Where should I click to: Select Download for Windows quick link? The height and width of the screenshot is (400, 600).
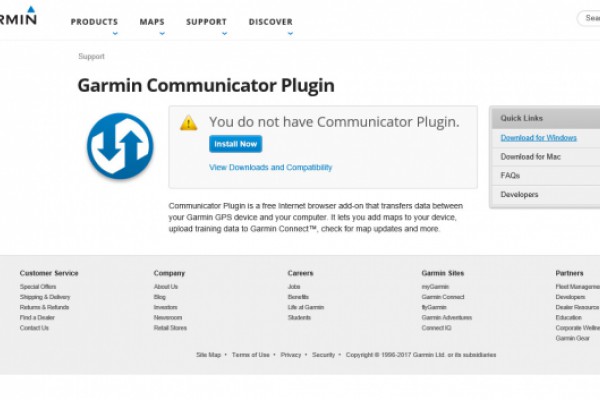click(538, 137)
